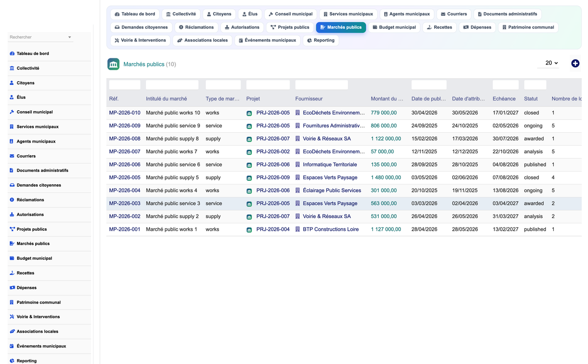The image size is (588, 364).
Task: Open Patrimoine communal in sidebar
Action: pyautogui.click(x=39, y=302)
